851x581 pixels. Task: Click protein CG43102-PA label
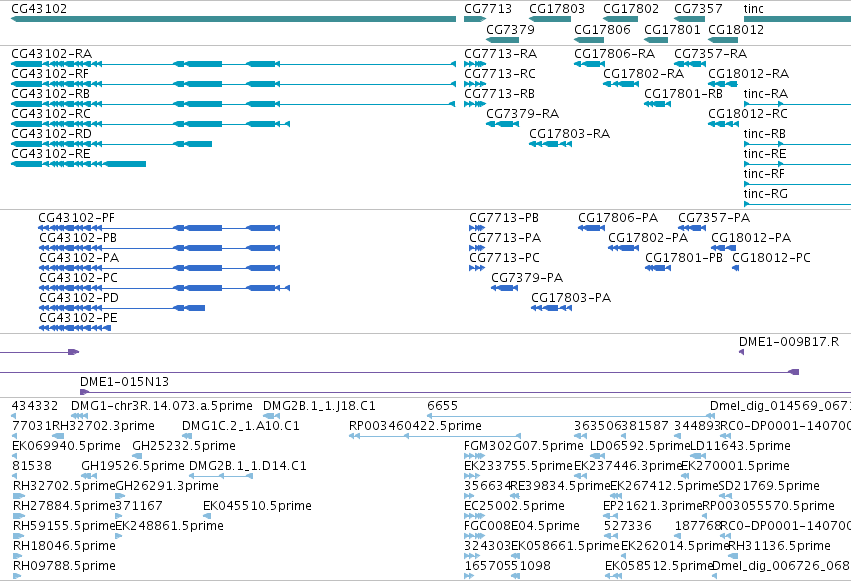(x=79, y=258)
